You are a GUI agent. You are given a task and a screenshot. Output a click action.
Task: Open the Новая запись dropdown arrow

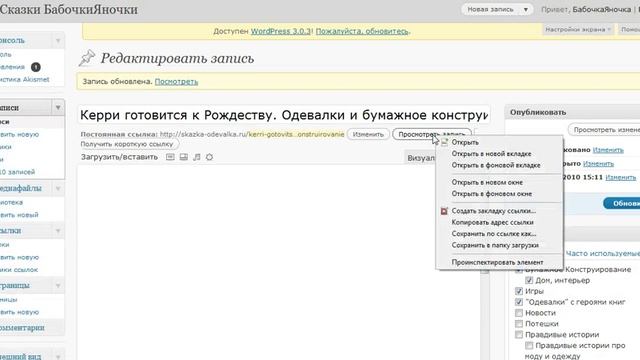(525, 9)
